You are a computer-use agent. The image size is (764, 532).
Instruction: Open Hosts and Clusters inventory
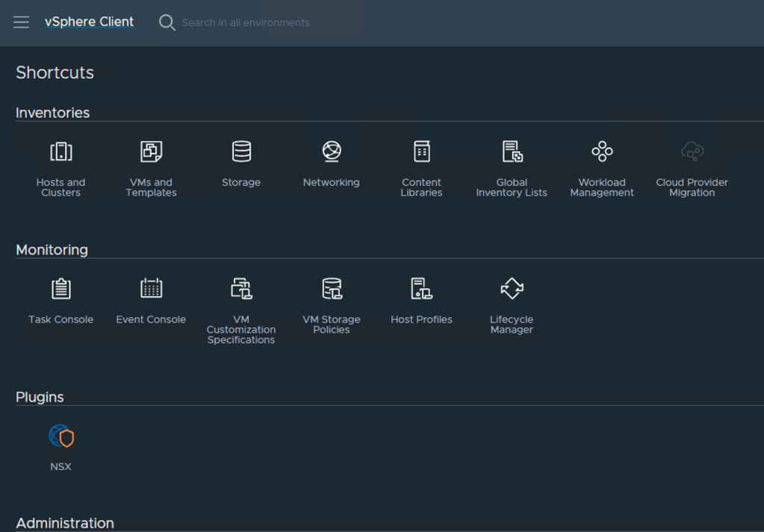(60, 152)
